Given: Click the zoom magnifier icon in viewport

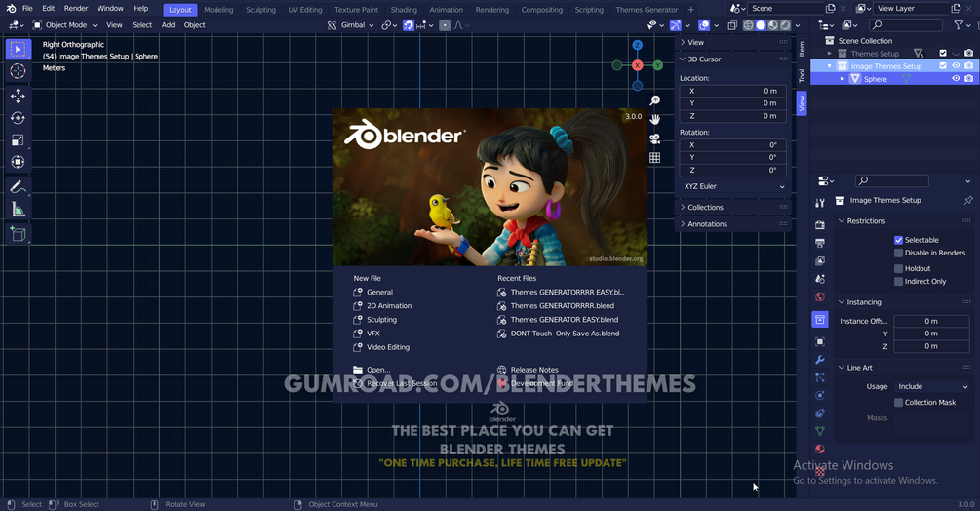Looking at the screenshot, I should [654, 100].
